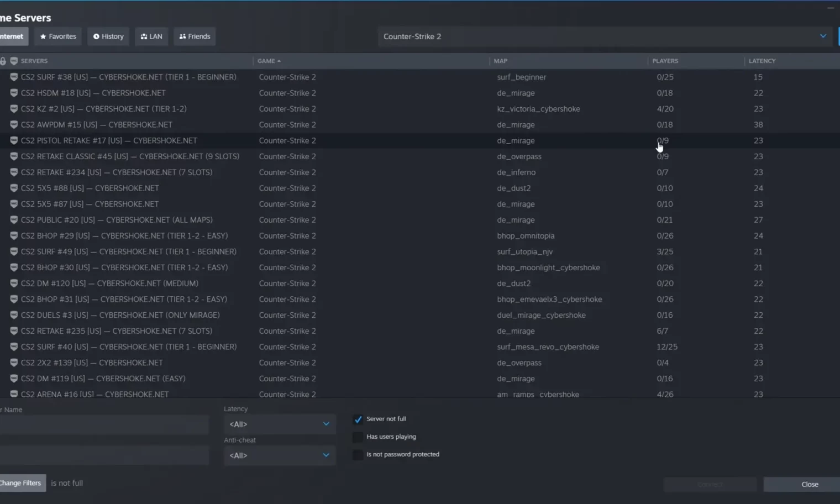Click the second filter text field below name
Image resolution: width=840 pixels, height=504 pixels.
(x=104, y=455)
